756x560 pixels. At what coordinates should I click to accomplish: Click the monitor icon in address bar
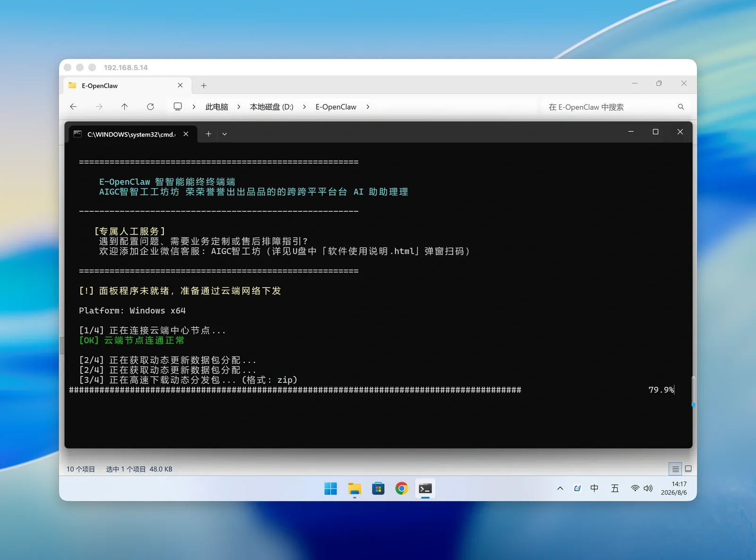178,107
